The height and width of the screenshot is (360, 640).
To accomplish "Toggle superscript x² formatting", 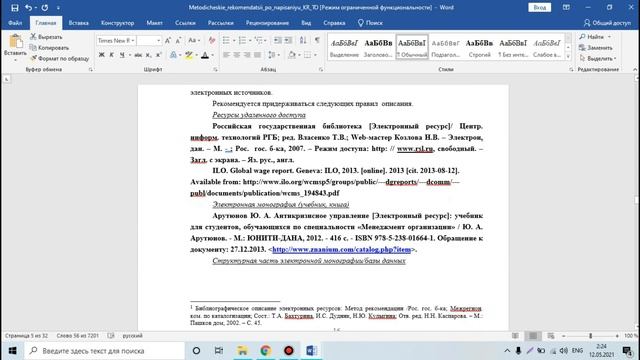I will tap(159, 55).
